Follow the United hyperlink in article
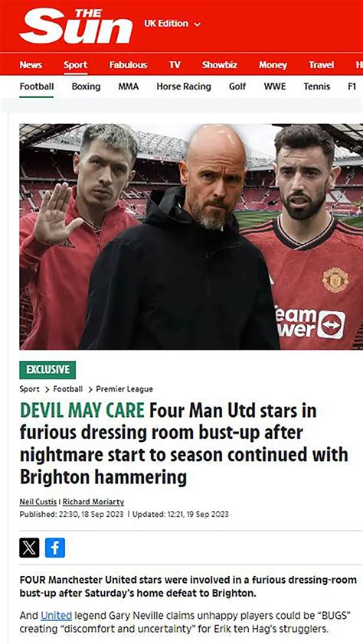 (x=57, y=615)
